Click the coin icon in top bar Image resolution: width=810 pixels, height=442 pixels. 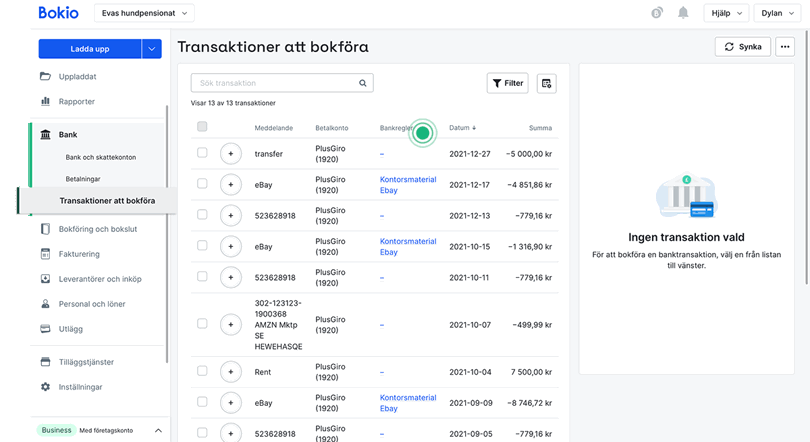click(x=656, y=13)
